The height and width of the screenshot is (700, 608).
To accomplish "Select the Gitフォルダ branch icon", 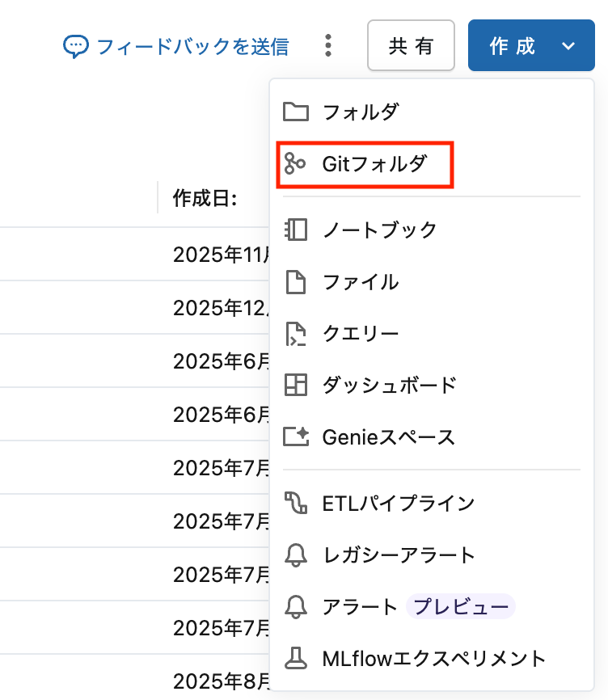I will tap(296, 163).
